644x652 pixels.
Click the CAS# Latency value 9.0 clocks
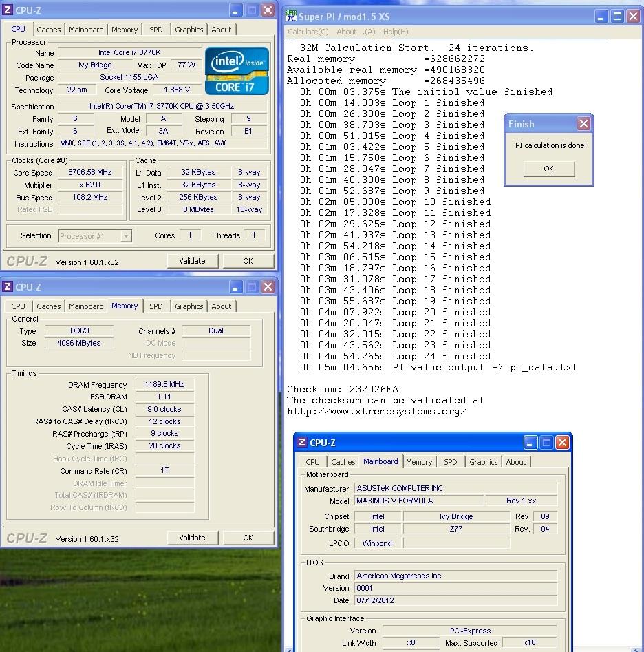tap(164, 409)
